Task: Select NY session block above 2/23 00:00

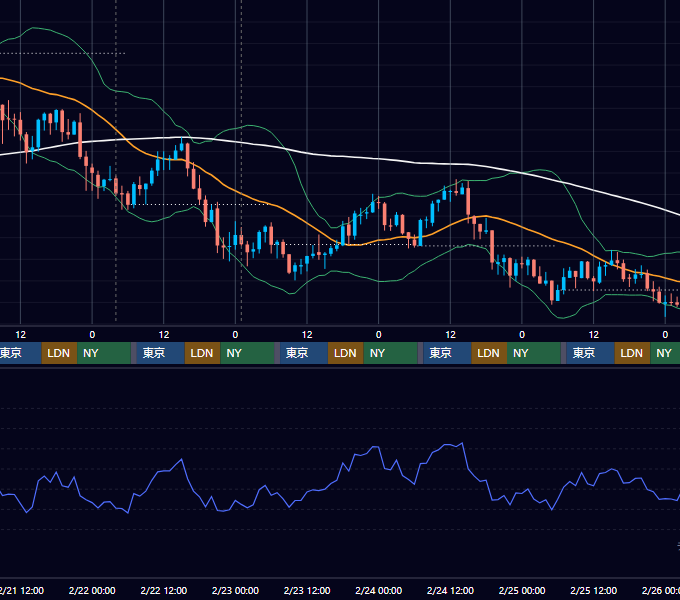Action: (x=247, y=353)
